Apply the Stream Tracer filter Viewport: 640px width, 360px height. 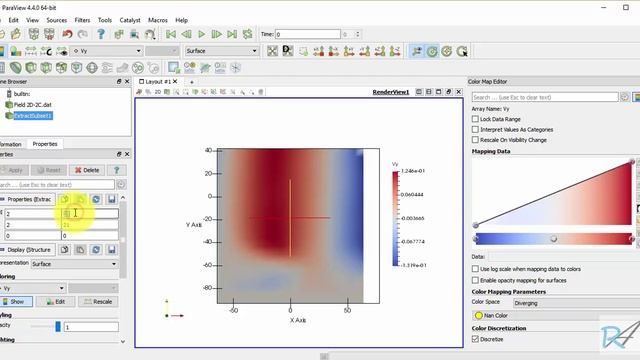(x=107, y=67)
